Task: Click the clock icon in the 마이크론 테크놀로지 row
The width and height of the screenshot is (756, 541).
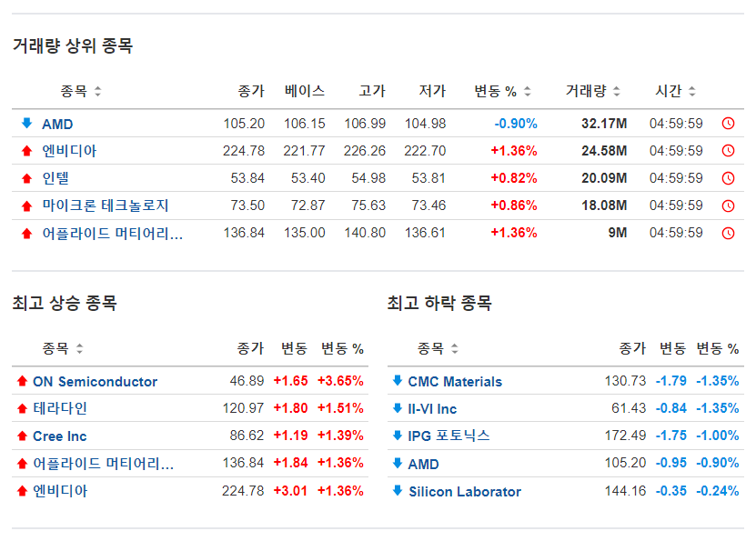Action: pos(728,205)
